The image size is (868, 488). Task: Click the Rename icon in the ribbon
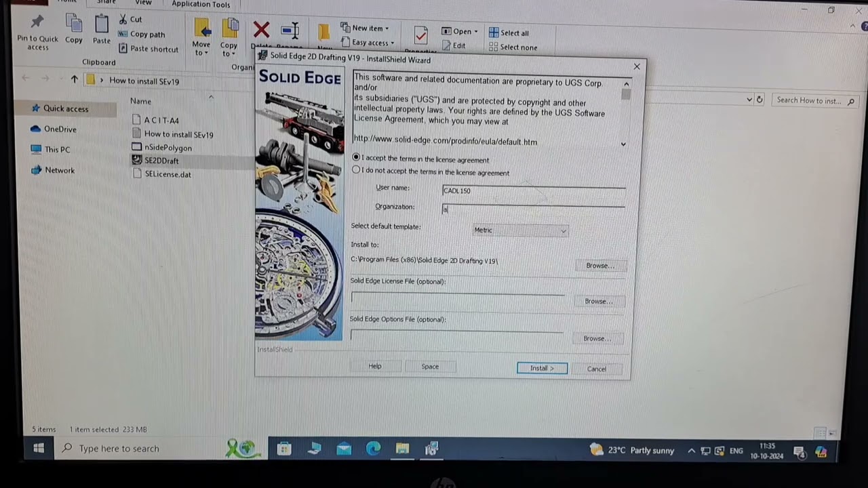click(290, 30)
